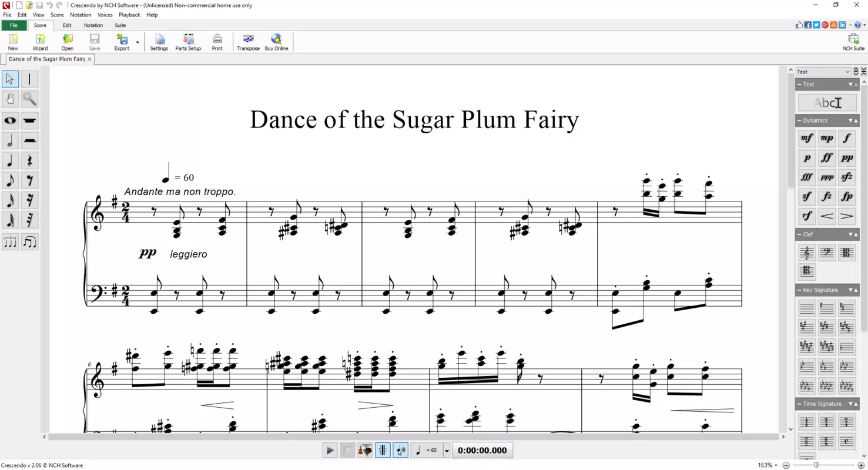
Task: Click the Andante ma non troppo marking
Action: coord(180,192)
